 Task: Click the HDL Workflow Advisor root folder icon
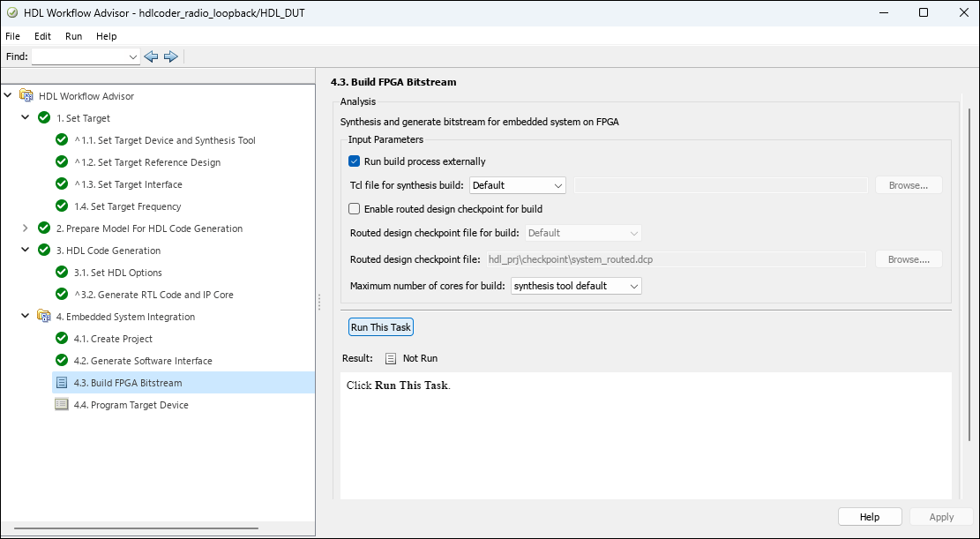coord(26,96)
